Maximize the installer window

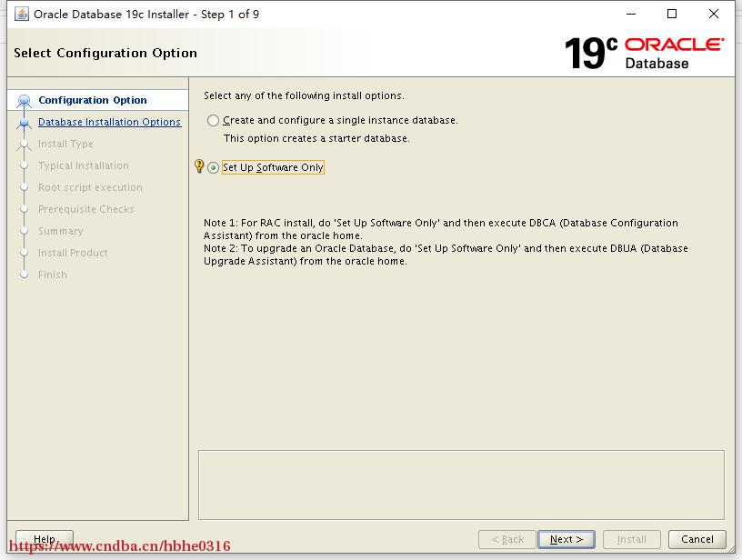tap(671, 15)
